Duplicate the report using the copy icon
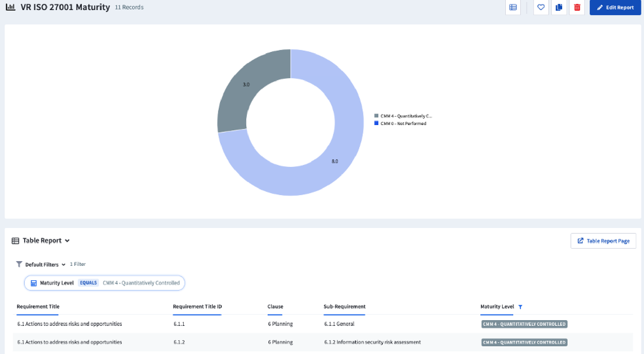This screenshot has height=354, width=644. (x=559, y=7)
